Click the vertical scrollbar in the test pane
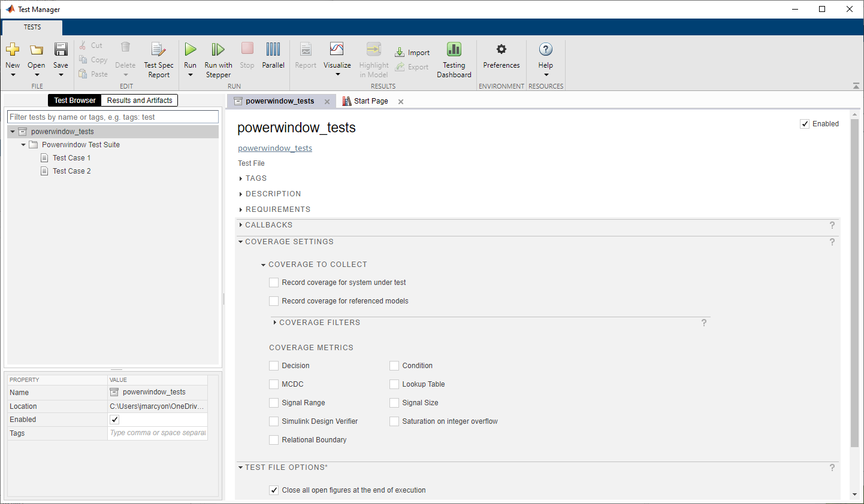 [854, 281]
